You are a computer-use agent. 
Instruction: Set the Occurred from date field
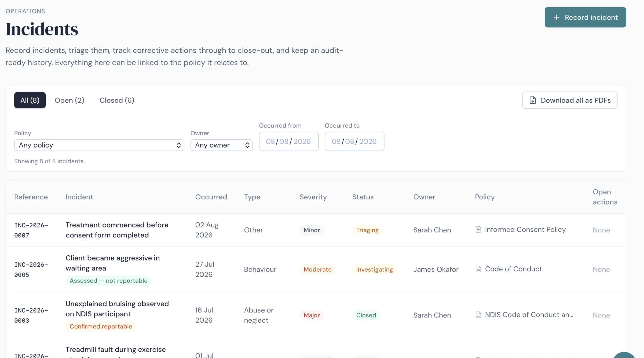coord(289,141)
